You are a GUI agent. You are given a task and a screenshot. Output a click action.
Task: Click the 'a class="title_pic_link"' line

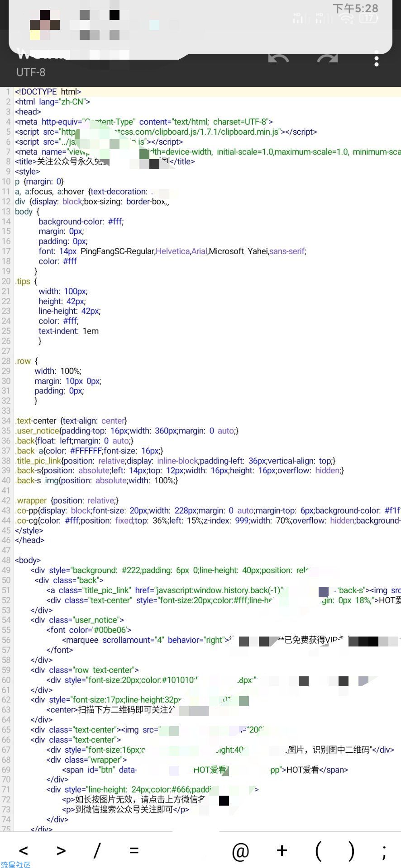(x=224, y=590)
